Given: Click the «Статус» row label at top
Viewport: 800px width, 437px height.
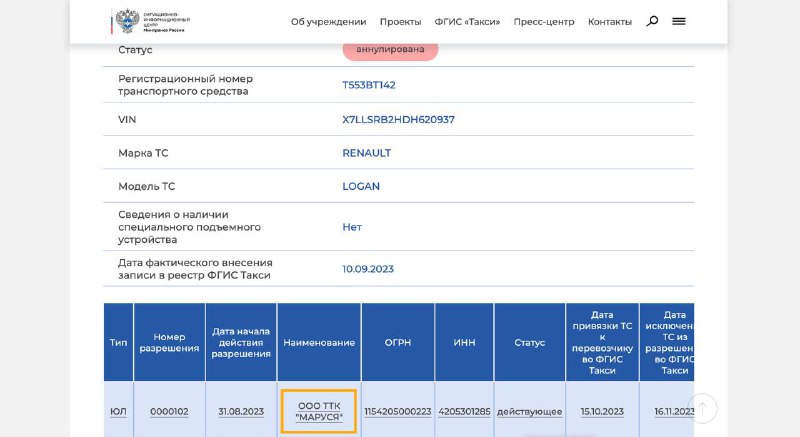Looking at the screenshot, I should (x=135, y=50).
